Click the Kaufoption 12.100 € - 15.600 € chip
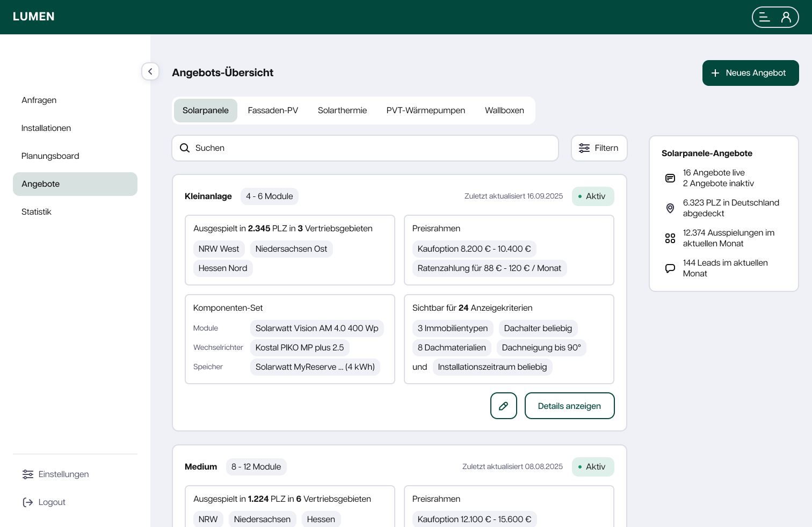Viewport: 812px width, 527px height. (475, 519)
